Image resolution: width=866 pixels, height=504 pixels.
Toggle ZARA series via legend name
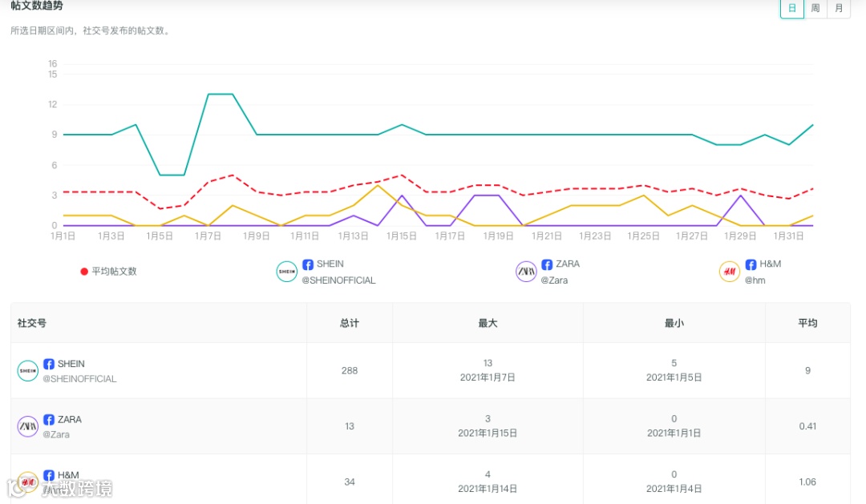tap(568, 264)
